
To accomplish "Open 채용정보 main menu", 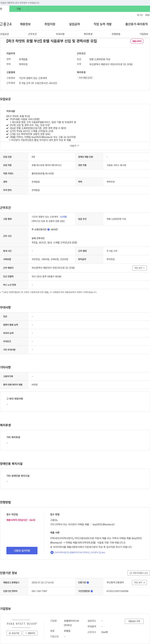I will (x=25, y=24).
